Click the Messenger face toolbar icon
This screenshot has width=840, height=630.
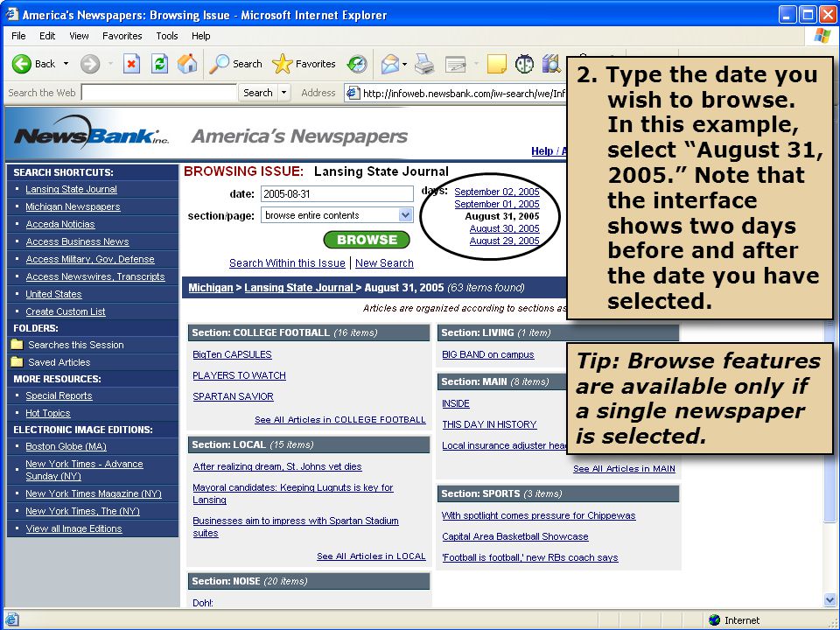(x=524, y=64)
